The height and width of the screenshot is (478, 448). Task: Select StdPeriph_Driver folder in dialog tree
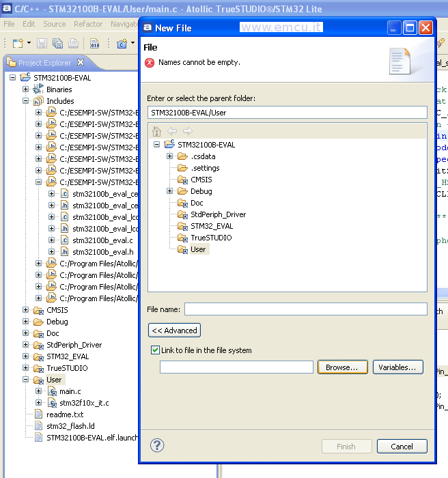(218, 214)
